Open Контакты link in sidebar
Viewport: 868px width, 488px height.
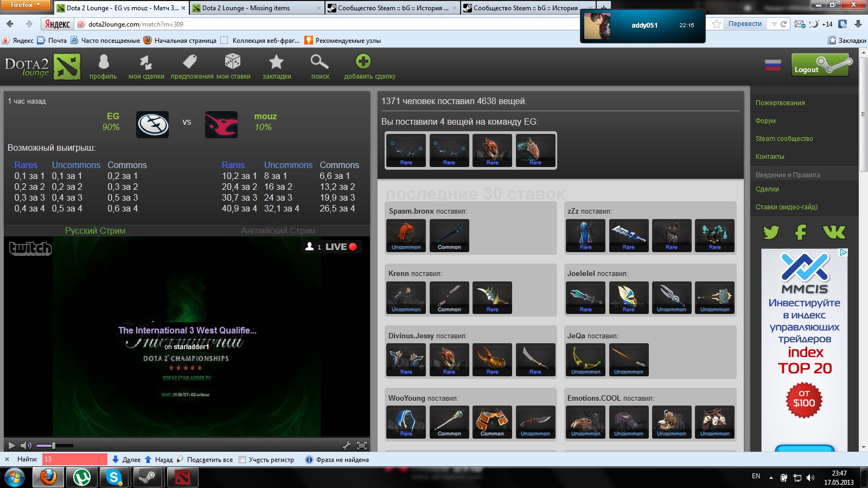click(x=770, y=157)
